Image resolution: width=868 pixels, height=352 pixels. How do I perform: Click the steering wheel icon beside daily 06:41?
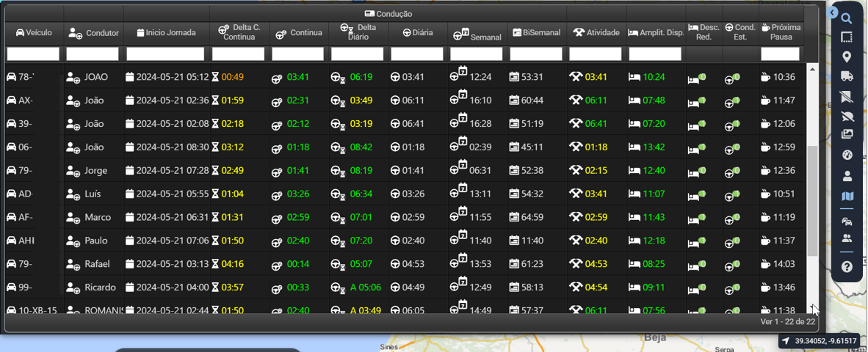click(x=395, y=125)
